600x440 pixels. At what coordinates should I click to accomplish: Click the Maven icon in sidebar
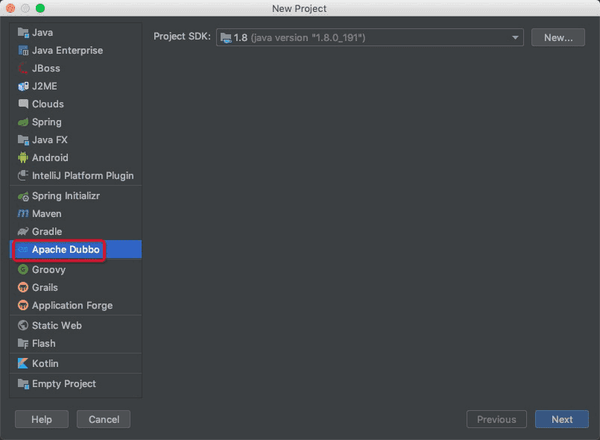(x=23, y=214)
